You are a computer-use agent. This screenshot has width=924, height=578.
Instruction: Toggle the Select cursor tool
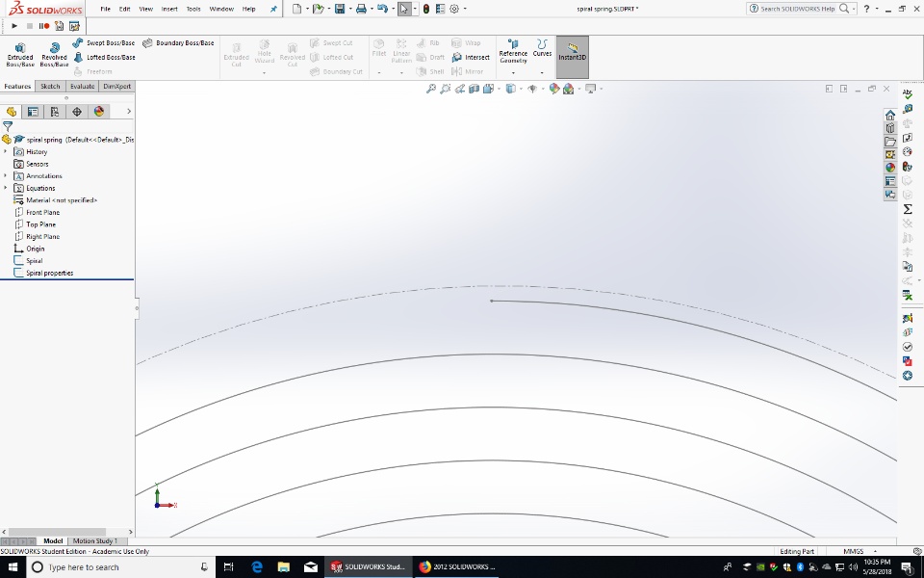click(404, 9)
